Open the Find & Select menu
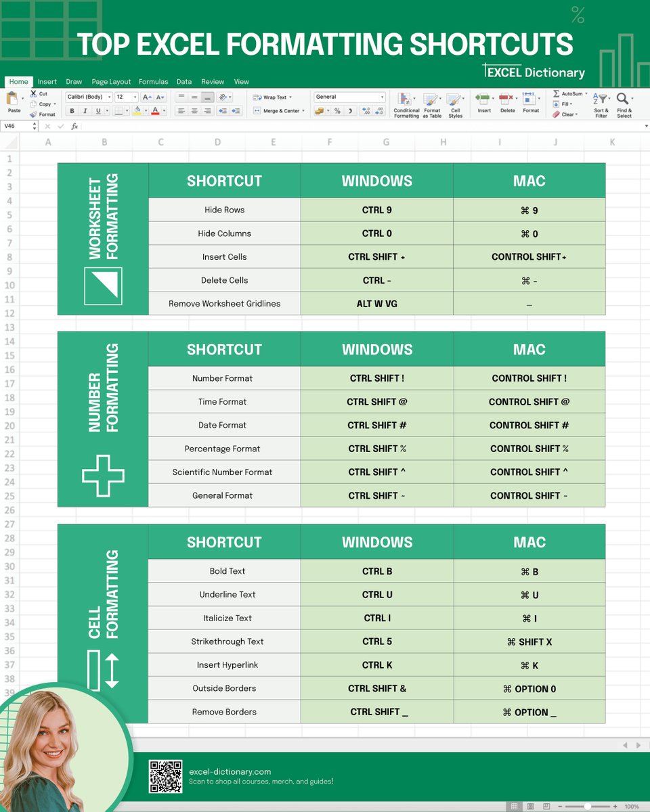Screen dimensions: 650x812 tap(624, 106)
